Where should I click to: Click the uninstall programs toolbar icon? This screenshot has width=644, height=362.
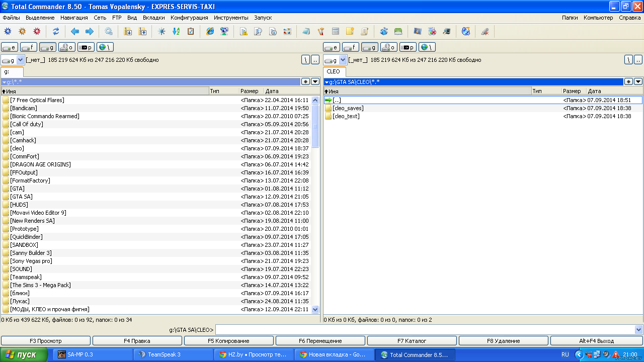coord(432,31)
